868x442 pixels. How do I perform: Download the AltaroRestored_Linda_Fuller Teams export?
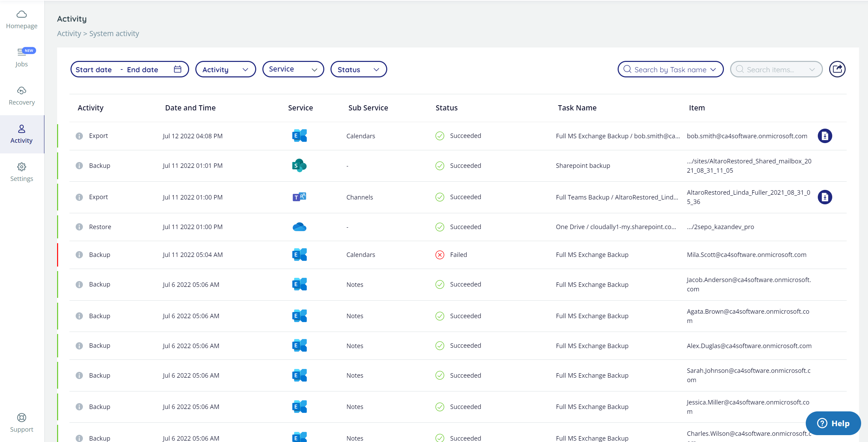click(825, 197)
